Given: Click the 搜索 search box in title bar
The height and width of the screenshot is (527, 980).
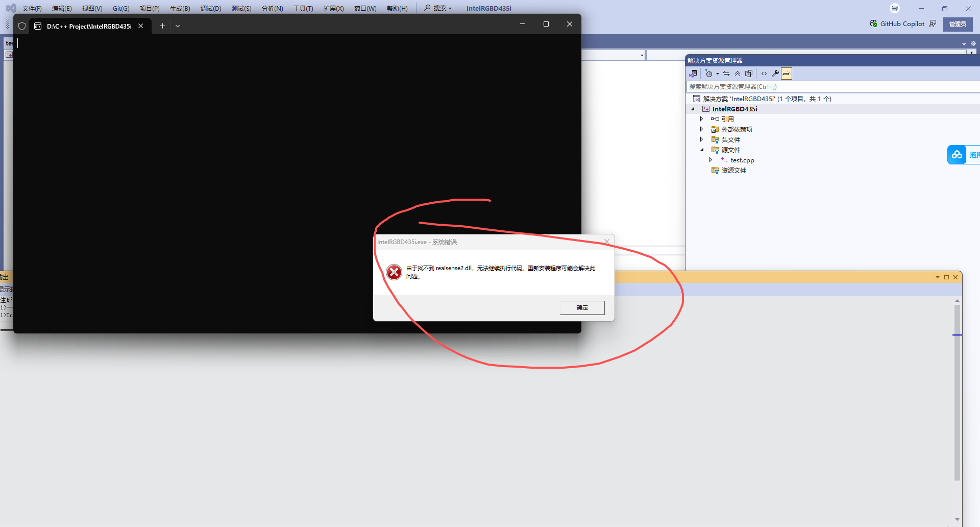Looking at the screenshot, I should point(438,8).
